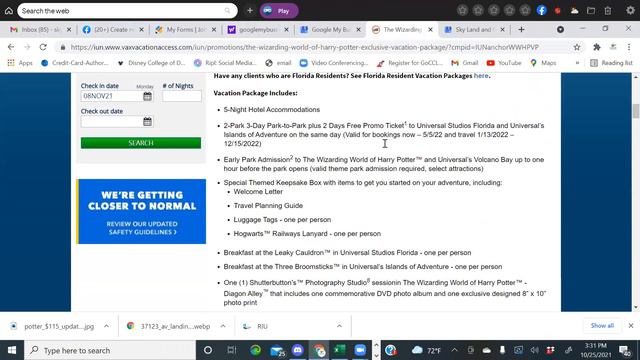
Task: Open the Apps shortcut in bookmarks bar
Action: [20, 63]
